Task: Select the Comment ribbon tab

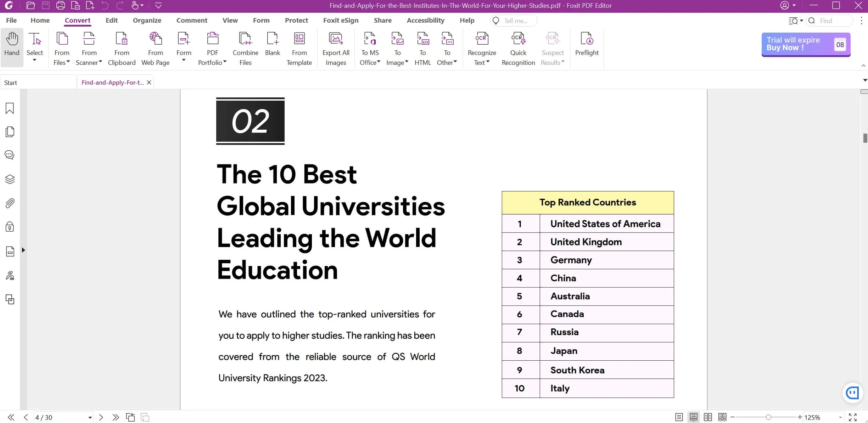Action: pyautogui.click(x=191, y=21)
